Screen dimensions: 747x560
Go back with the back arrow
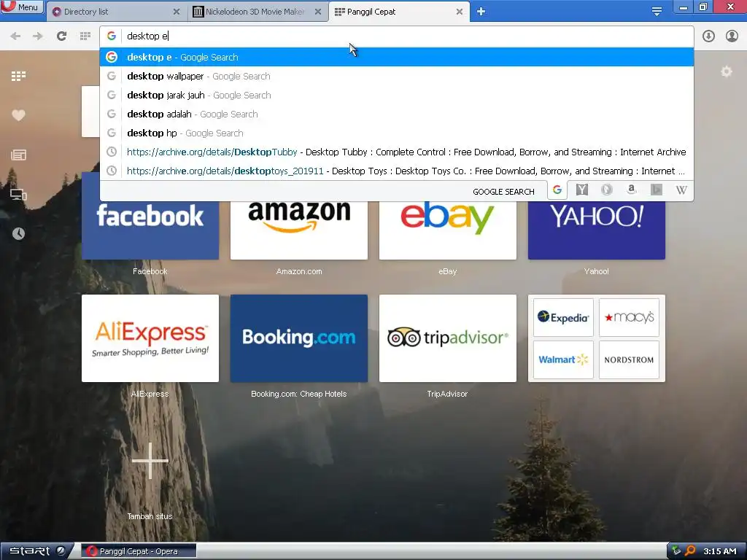point(15,36)
